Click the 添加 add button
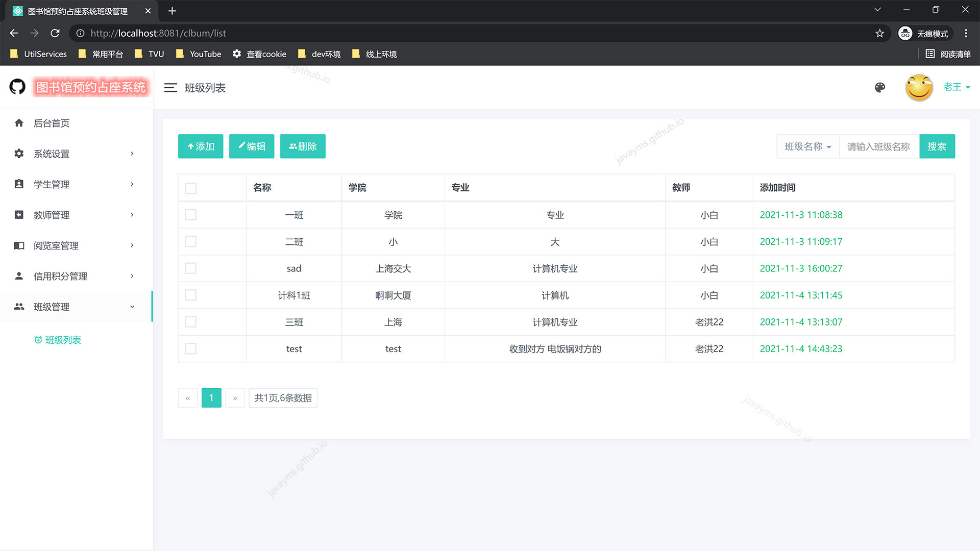Viewport: 980px width, 551px height. (x=201, y=146)
